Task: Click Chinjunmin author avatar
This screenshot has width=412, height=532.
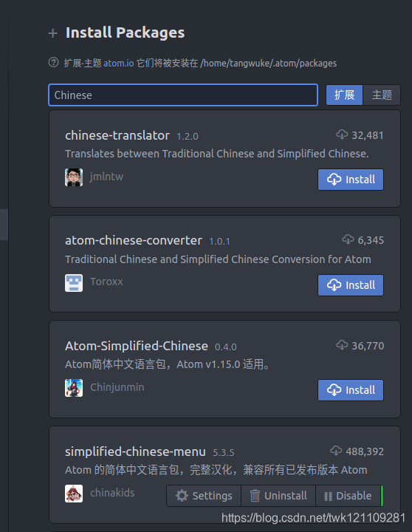Action: click(x=74, y=388)
